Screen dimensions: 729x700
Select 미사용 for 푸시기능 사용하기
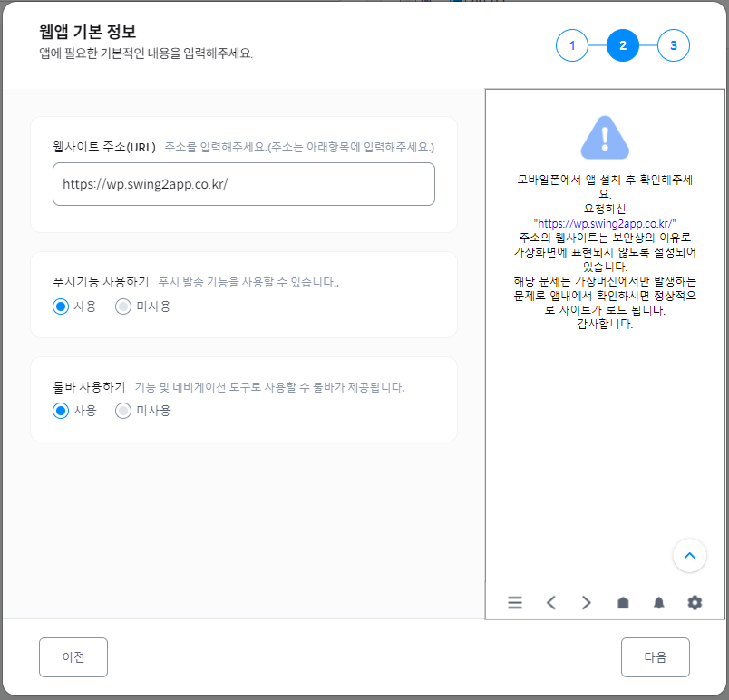(x=123, y=306)
